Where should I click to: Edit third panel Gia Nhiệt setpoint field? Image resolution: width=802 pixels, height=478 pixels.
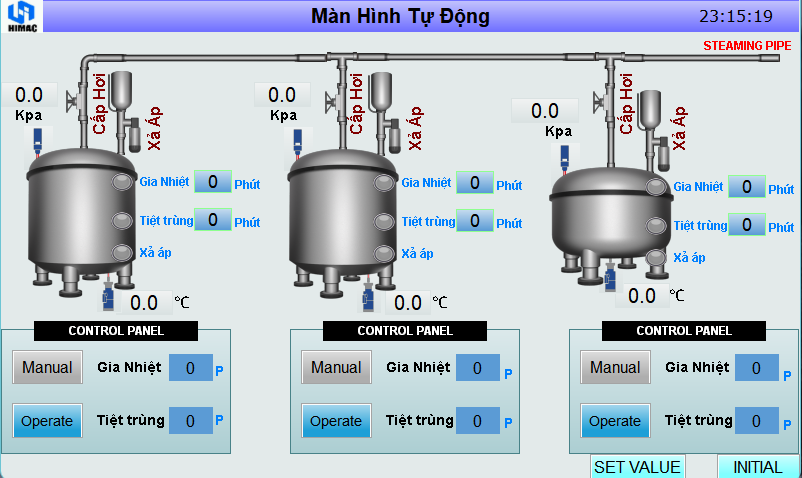[x=756, y=368]
